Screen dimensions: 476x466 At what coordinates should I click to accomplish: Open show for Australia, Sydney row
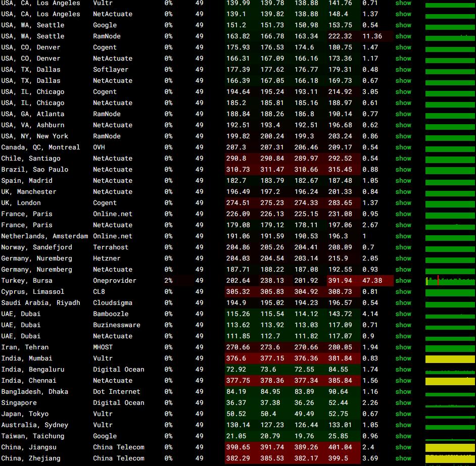coord(403,425)
